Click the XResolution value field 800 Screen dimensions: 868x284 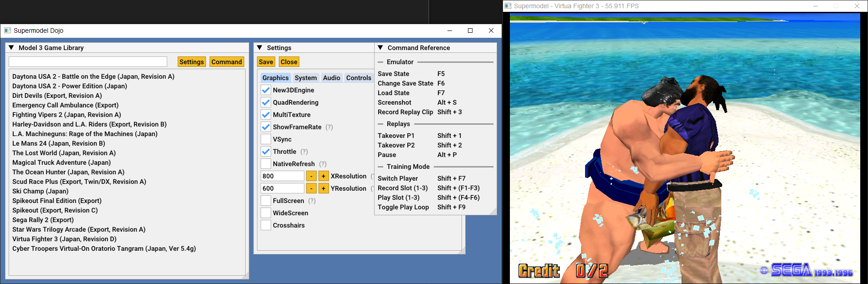pos(282,176)
